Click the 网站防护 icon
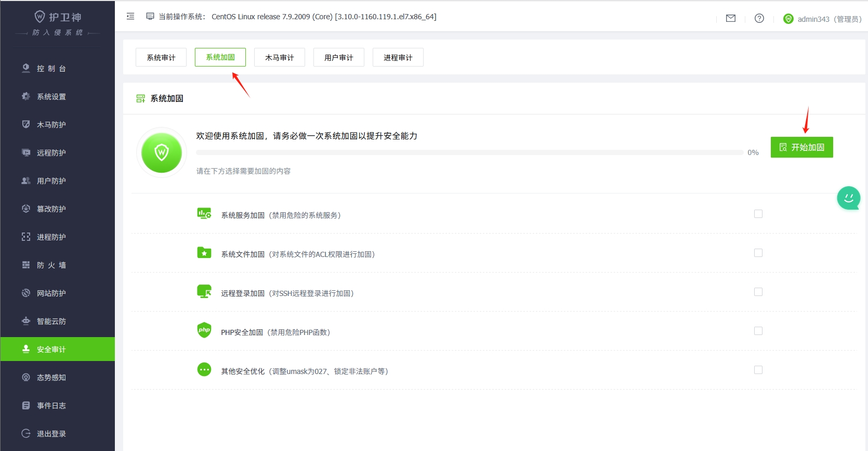Image resolution: width=868 pixels, height=451 pixels. [26, 293]
